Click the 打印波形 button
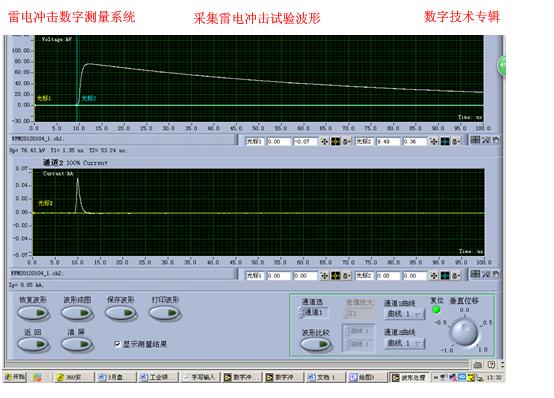The width and height of the screenshot is (554, 398). (x=165, y=313)
